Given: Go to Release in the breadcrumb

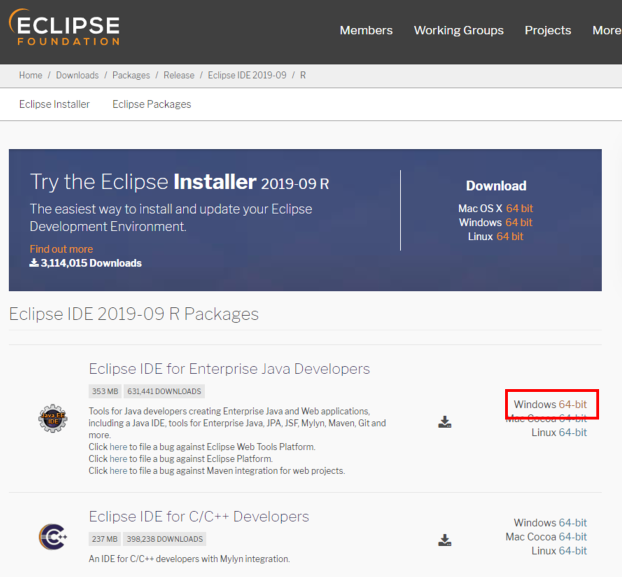Looking at the screenshot, I should pyautogui.click(x=179, y=75).
